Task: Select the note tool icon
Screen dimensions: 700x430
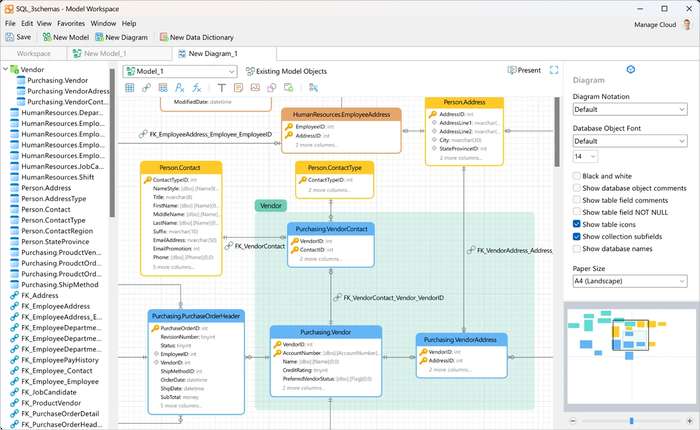Action: click(238, 88)
